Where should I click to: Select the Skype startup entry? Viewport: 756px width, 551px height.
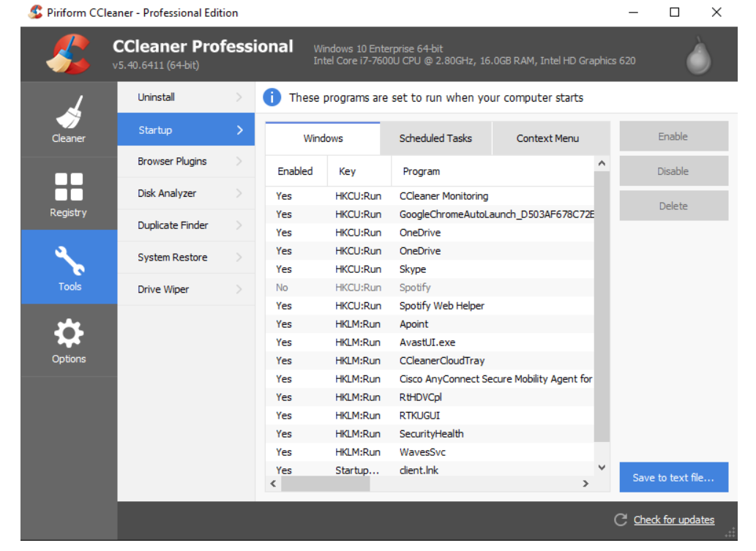(x=430, y=269)
